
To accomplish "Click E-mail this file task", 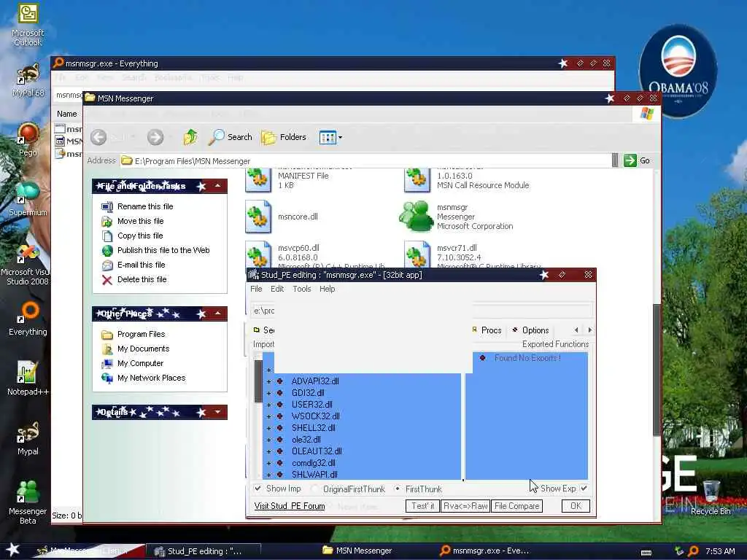I will (141, 265).
